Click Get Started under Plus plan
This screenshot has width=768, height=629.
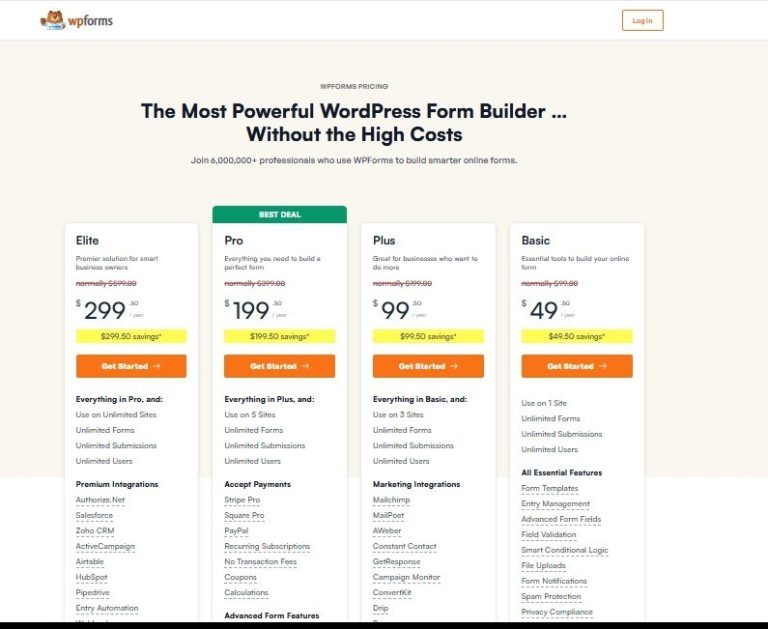[x=428, y=366]
